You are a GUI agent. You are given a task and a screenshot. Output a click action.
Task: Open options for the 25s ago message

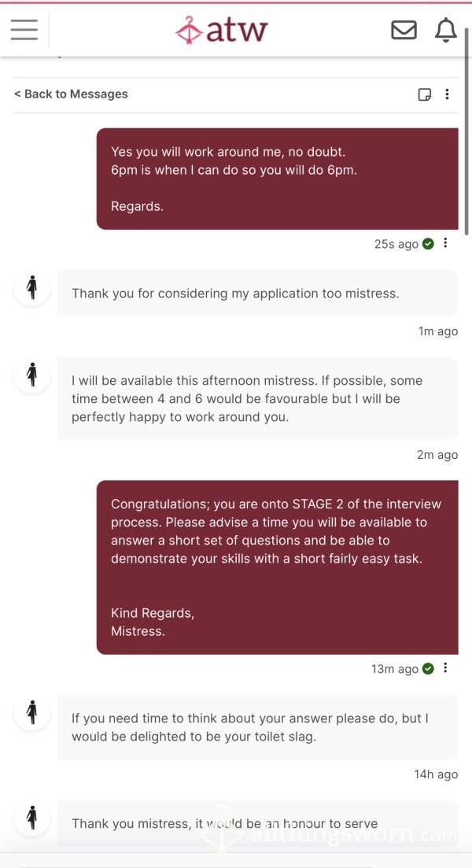pos(445,243)
